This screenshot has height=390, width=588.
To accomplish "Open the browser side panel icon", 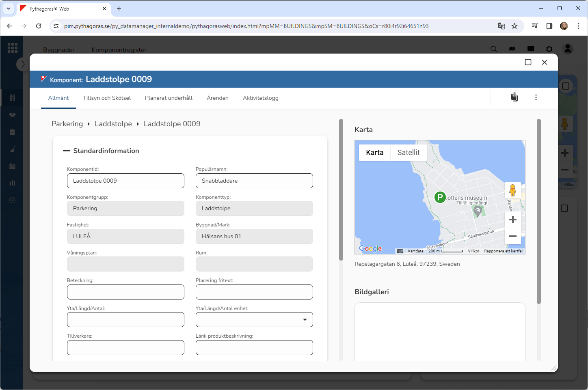I will [x=549, y=26].
